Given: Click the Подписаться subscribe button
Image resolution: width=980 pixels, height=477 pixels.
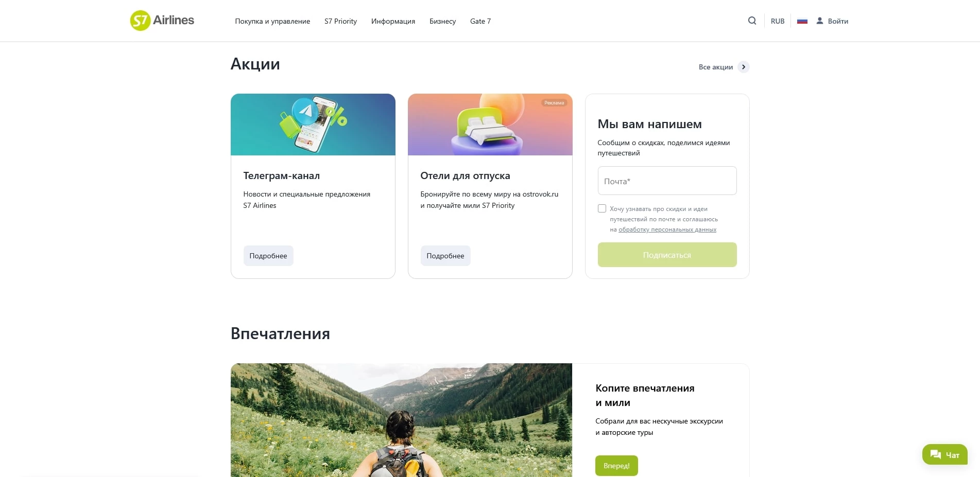Looking at the screenshot, I should click(667, 255).
